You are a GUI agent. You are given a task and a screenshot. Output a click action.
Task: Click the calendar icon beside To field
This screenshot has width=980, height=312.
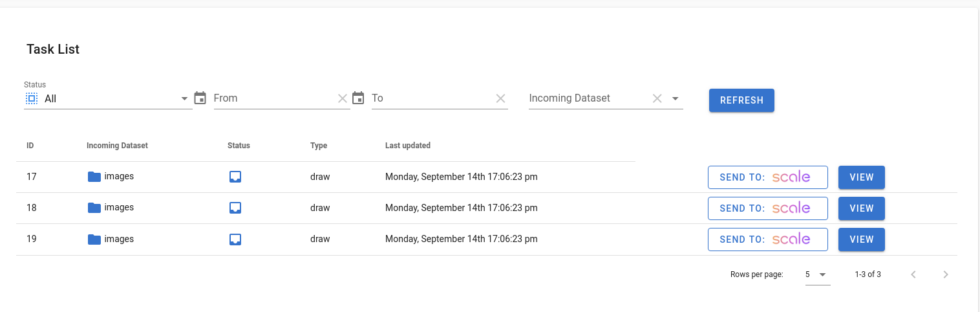[358, 98]
